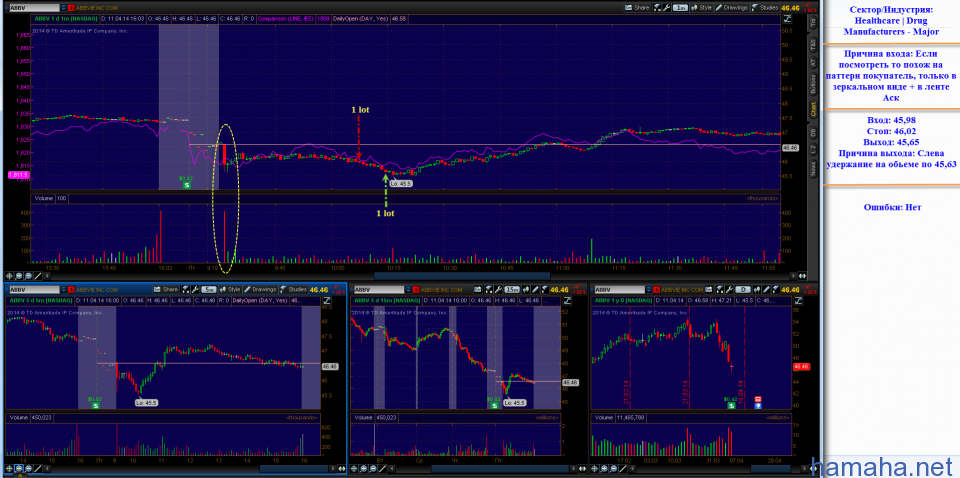Open the 15m timeframe selector

pyautogui.click(x=512, y=289)
